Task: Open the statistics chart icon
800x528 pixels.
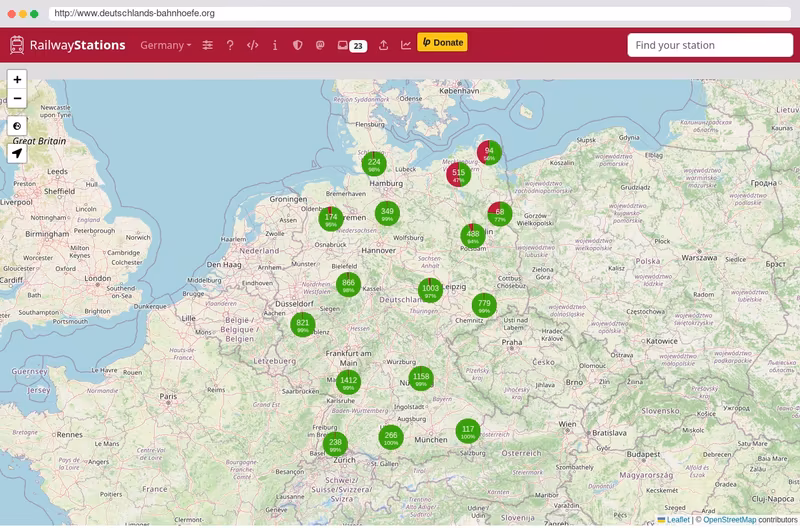Action: [406, 45]
